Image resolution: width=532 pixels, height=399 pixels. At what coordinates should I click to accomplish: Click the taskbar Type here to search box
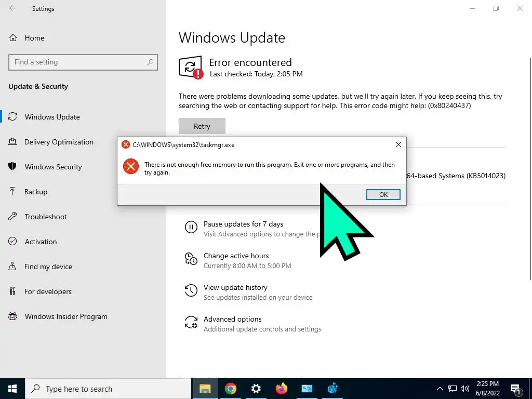[108, 389]
